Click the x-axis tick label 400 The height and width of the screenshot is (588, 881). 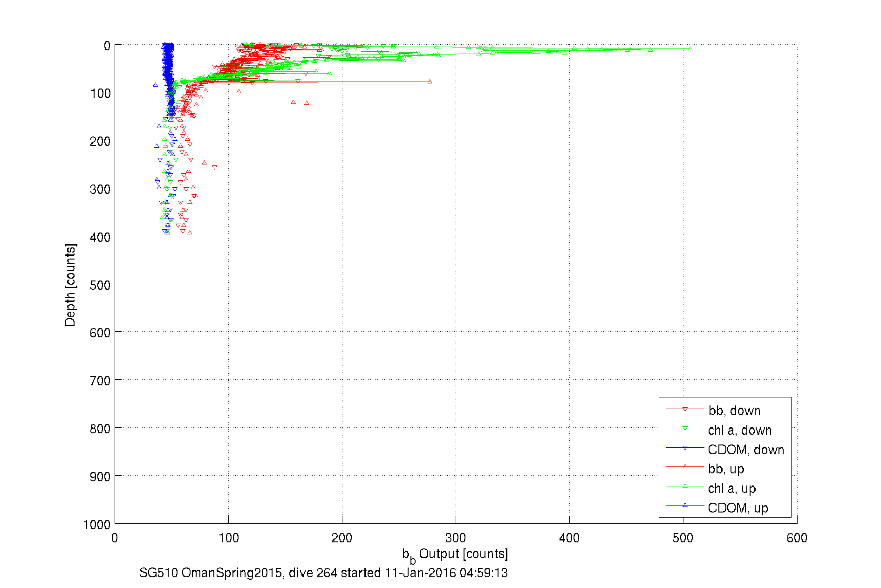pyautogui.click(x=569, y=538)
